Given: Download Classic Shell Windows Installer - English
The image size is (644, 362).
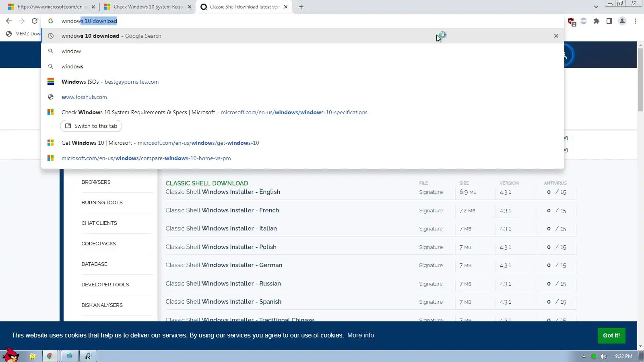Looking at the screenshot, I should tap(223, 192).
